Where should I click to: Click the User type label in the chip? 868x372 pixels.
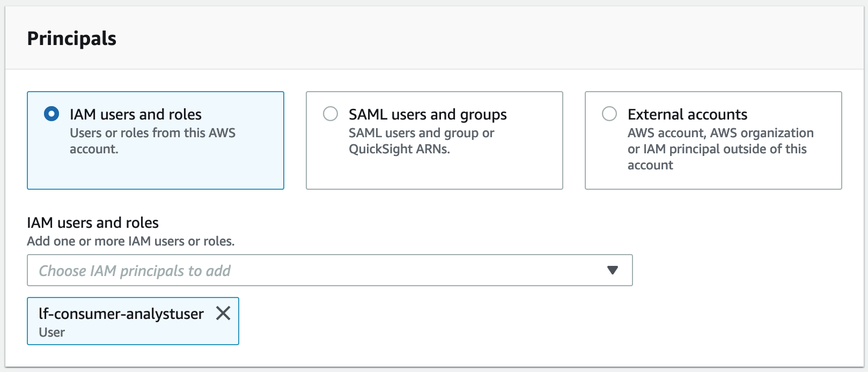pyautogui.click(x=52, y=332)
